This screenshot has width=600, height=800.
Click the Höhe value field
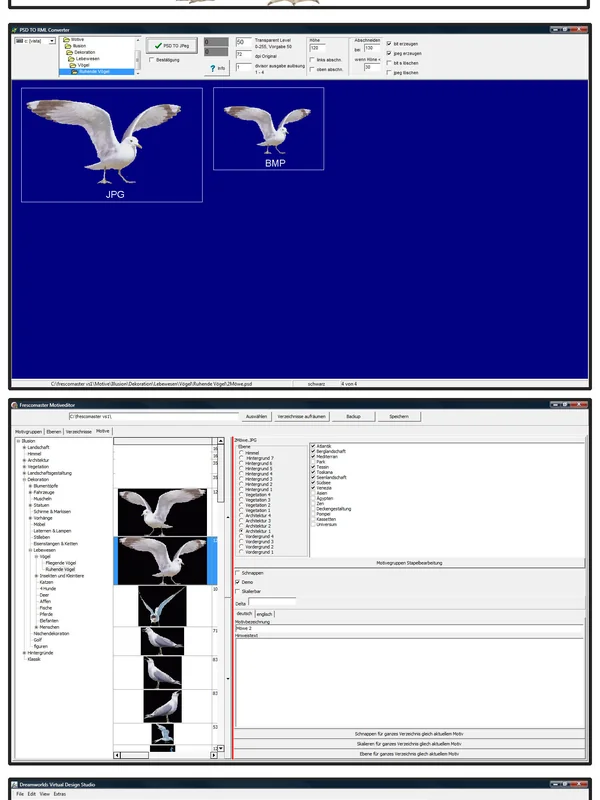pyautogui.click(x=317, y=48)
